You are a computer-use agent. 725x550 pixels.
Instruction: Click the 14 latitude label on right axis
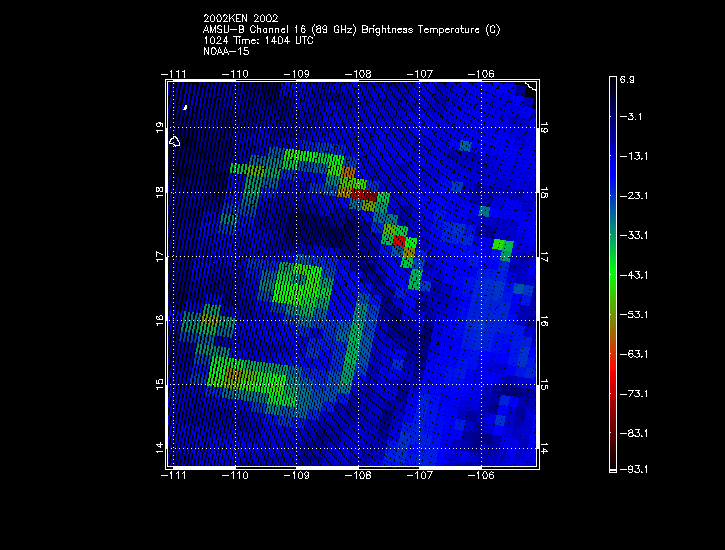click(x=545, y=449)
